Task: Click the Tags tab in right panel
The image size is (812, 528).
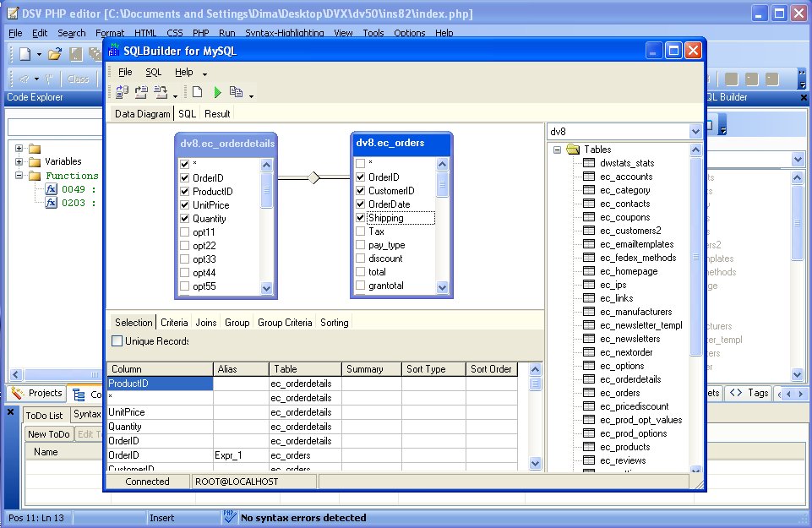Action: click(x=749, y=393)
